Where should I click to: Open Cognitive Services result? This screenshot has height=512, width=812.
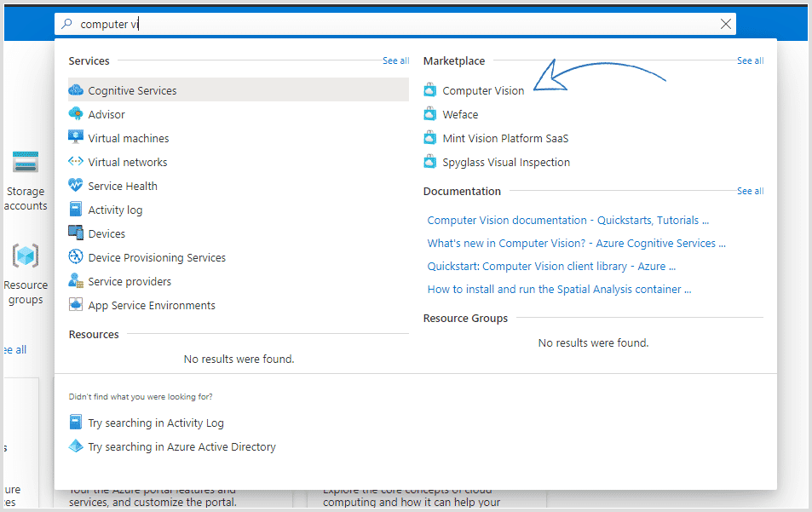click(239, 90)
